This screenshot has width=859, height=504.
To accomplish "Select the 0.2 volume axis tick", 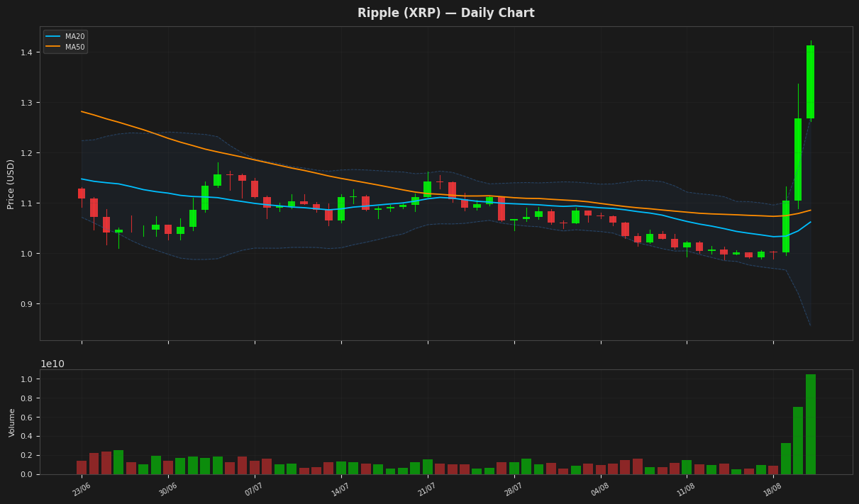I will tap(28, 456).
